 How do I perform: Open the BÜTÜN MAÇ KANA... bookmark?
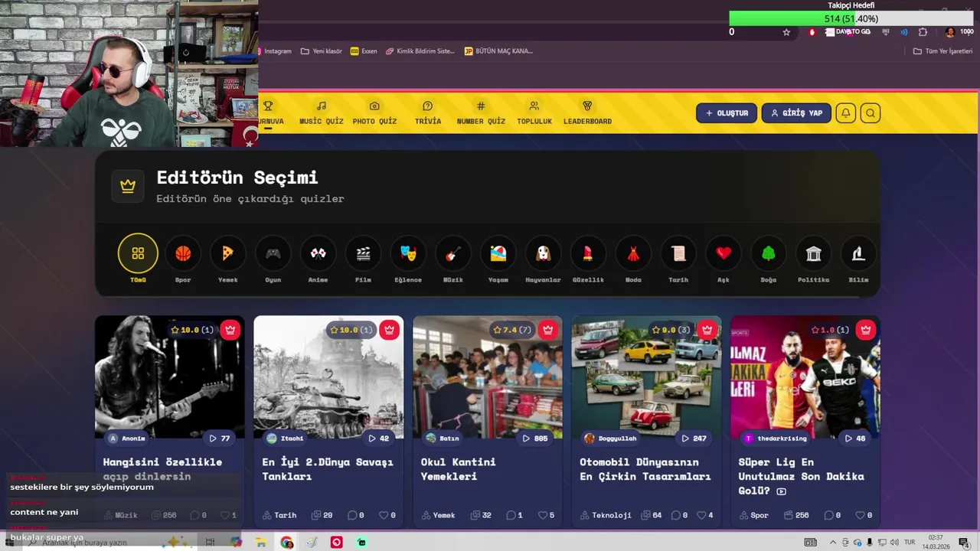pos(498,51)
